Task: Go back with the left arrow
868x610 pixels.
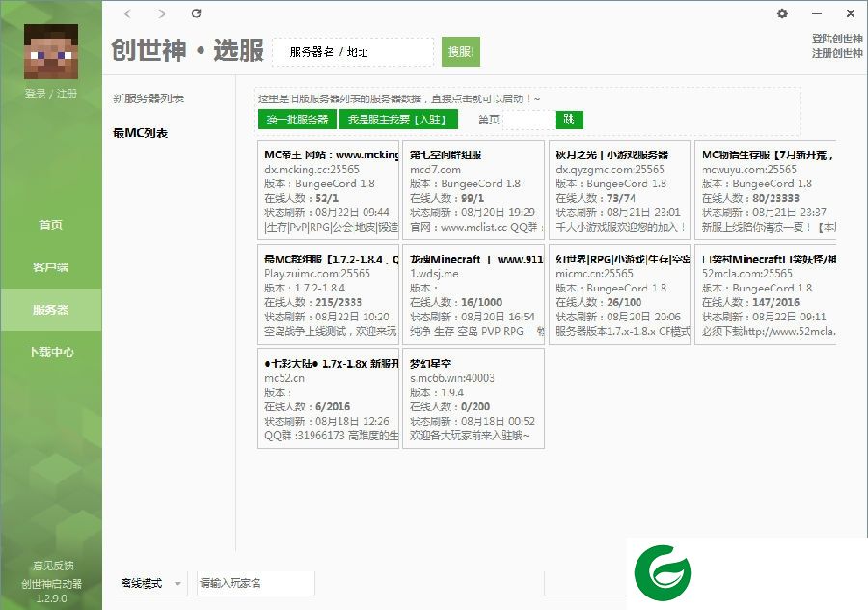Action: pos(128,14)
